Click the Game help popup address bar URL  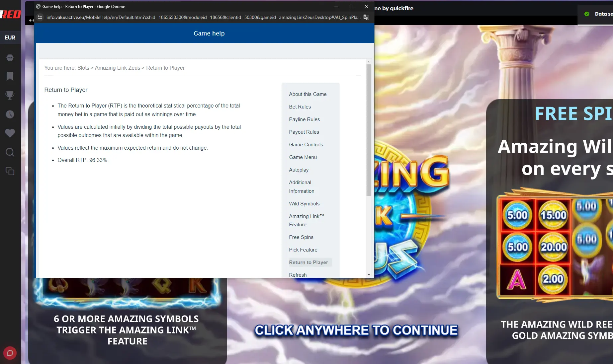click(x=203, y=17)
